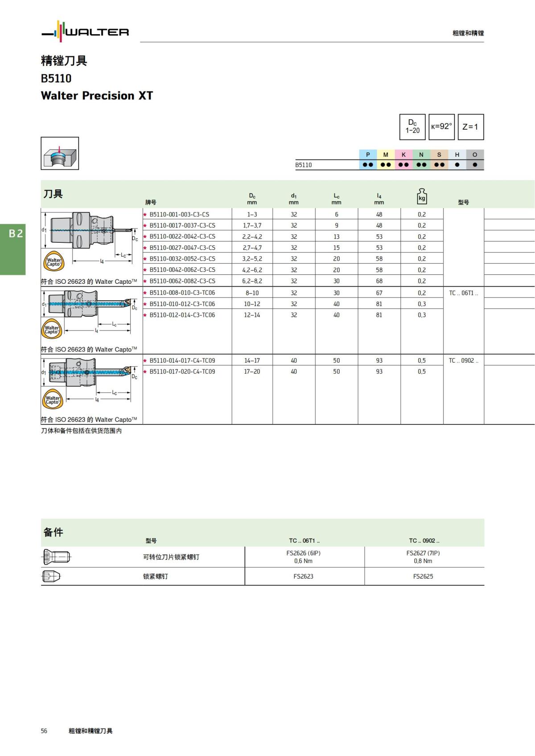Click the 刀体和备件包括在供货范围内 note

81,431
